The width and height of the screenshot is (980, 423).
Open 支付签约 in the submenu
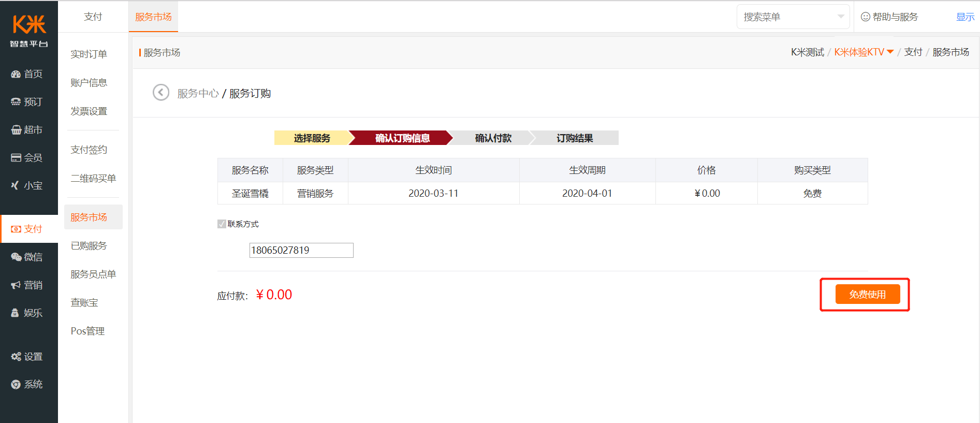(x=89, y=150)
